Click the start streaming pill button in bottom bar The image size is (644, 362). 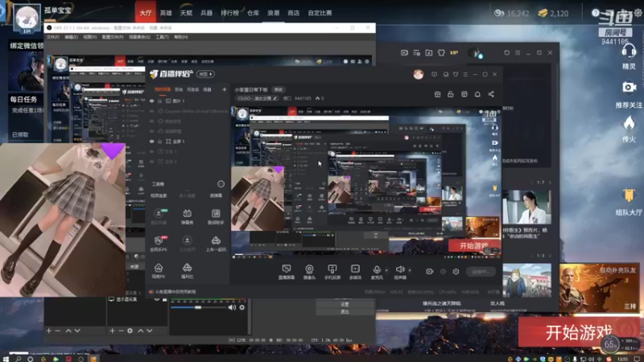point(481,271)
